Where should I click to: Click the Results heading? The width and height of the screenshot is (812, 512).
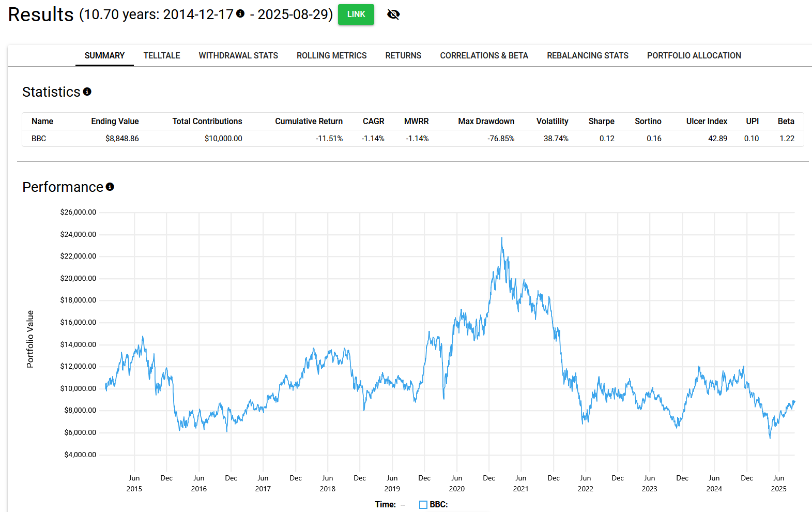41,14
